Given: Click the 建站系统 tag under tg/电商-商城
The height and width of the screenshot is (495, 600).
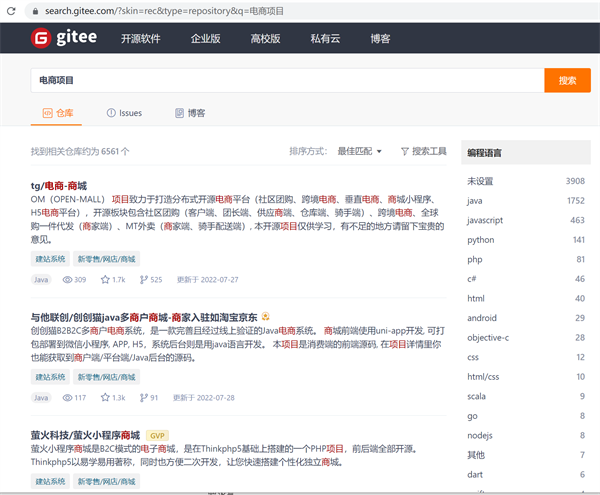Looking at the screenshot, I should (x=51, y=258).
